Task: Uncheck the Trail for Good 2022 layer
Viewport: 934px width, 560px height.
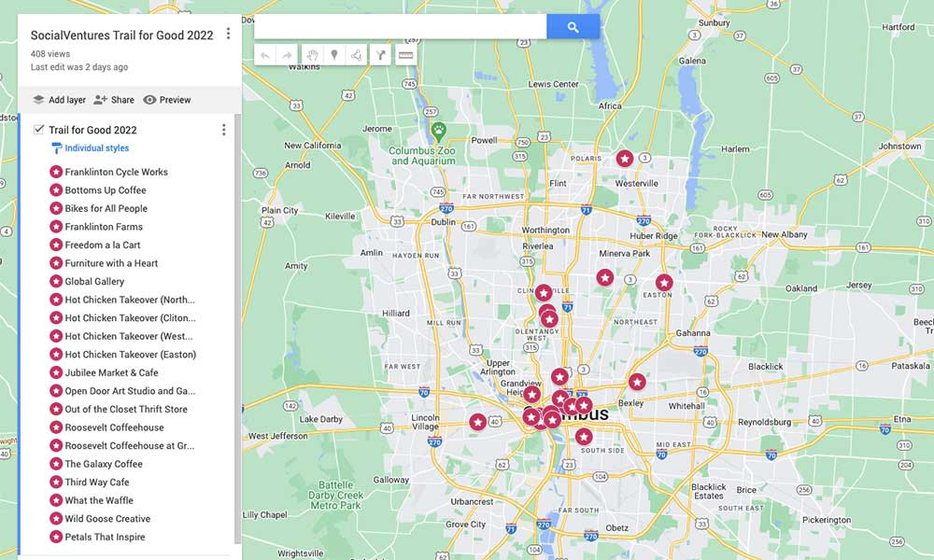Action: 38,129
